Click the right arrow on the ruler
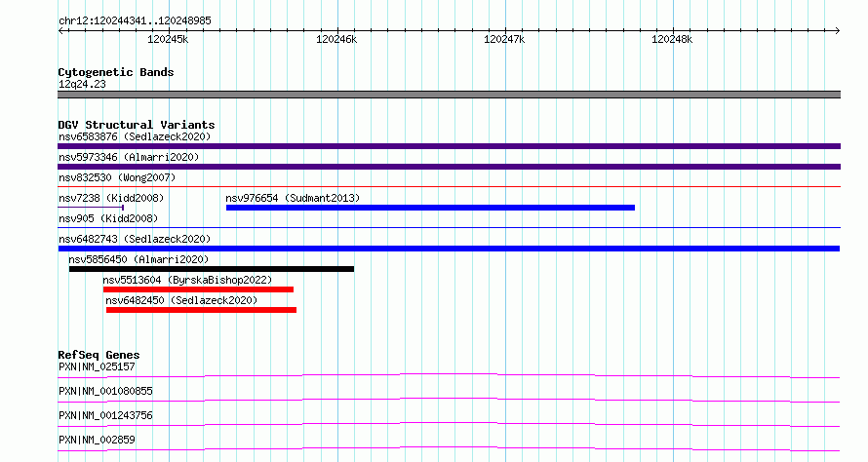The height and width of the screenshot is (462, 868). [838, 31]
